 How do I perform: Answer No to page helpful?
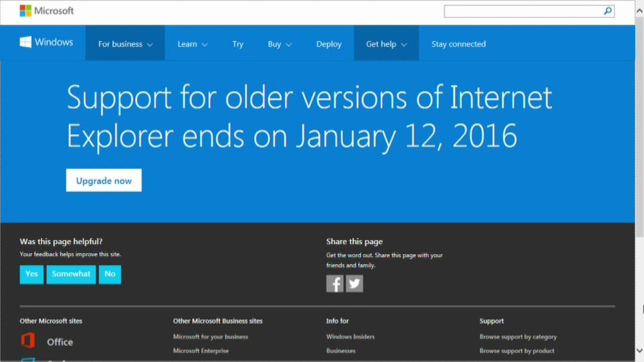pyautogui.click(x=110, y=274)
